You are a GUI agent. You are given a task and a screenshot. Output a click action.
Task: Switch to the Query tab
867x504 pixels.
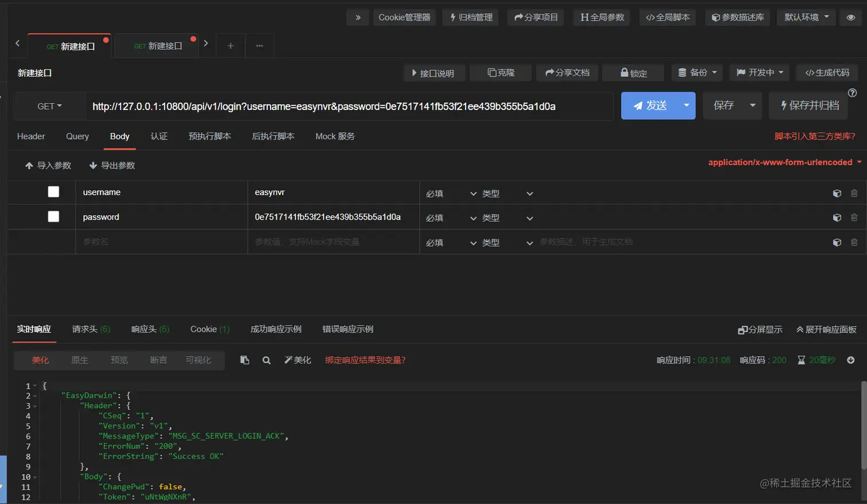pos(77,136)
